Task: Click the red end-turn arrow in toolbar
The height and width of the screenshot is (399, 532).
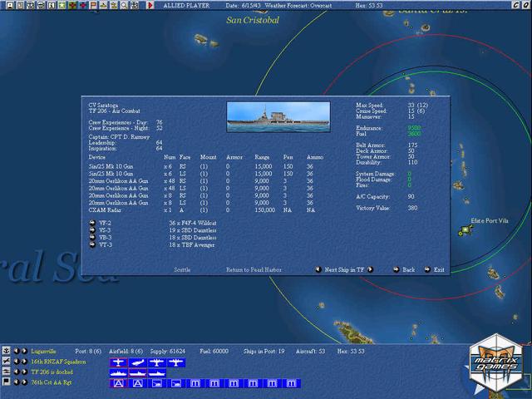Action: pos(150,5)
